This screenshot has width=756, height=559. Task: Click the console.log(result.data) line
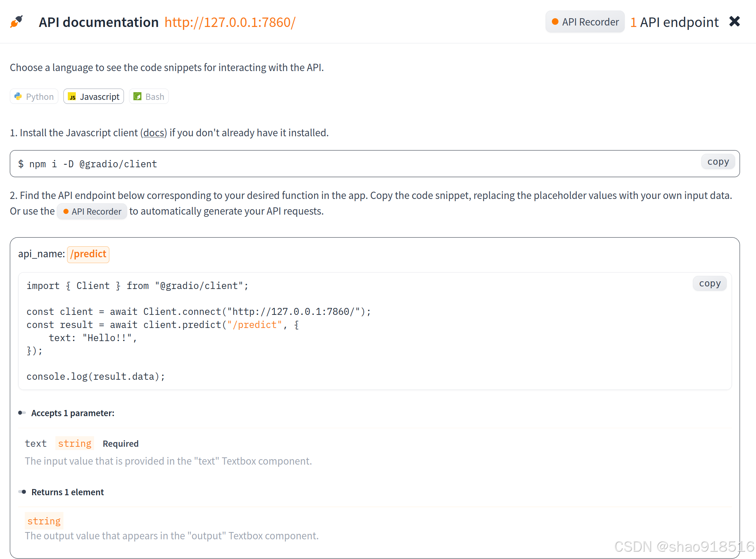(96, 376)
